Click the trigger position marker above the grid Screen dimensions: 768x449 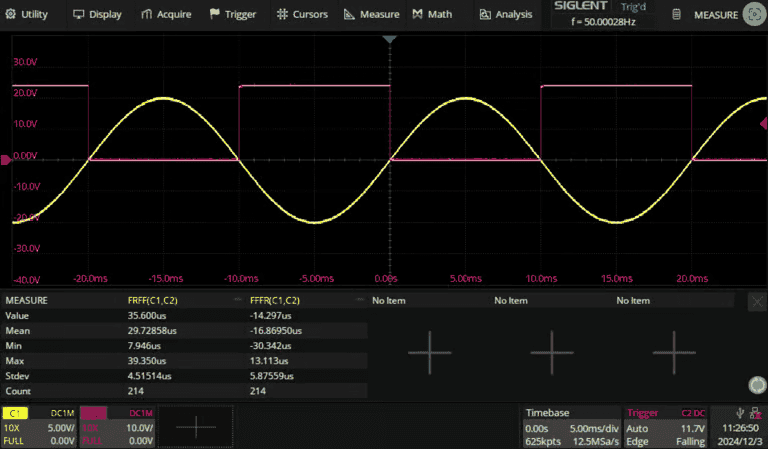coord(389,39)
